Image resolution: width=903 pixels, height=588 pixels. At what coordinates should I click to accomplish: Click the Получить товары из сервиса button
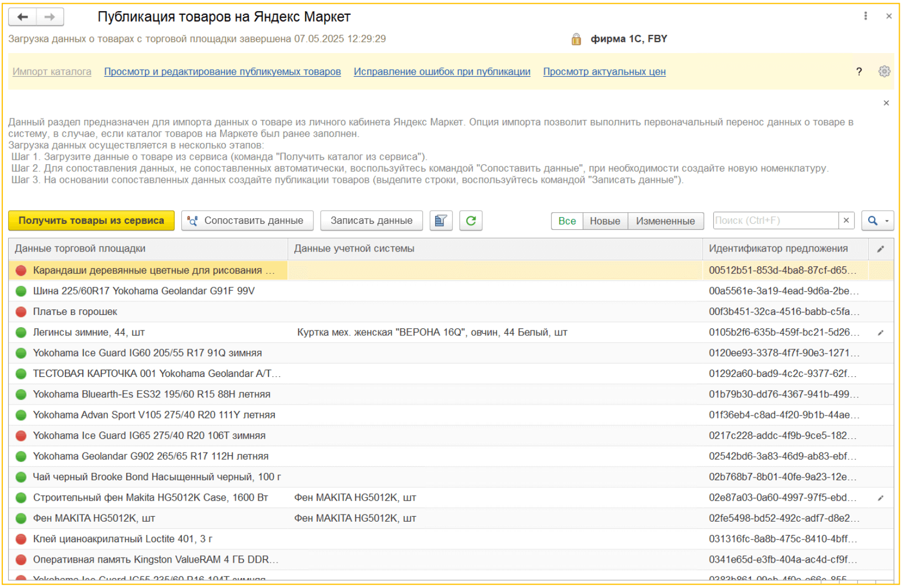[x=91, y=221]
